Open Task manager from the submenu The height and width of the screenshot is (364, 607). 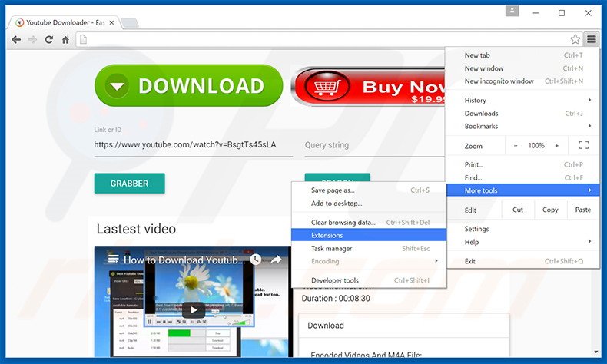[369, 248]
